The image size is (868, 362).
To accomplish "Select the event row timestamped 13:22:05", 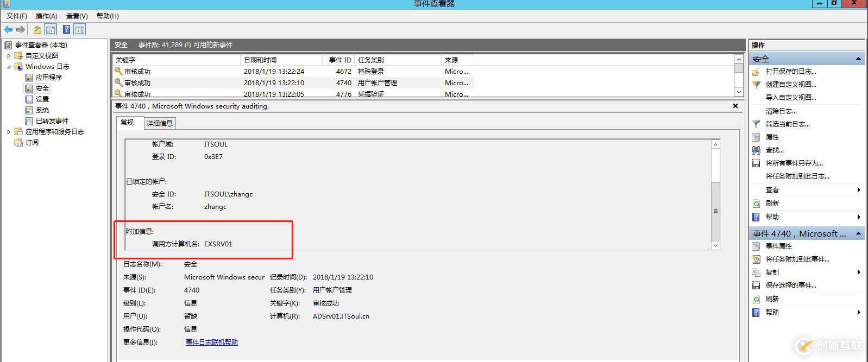I will click(293, 93).
